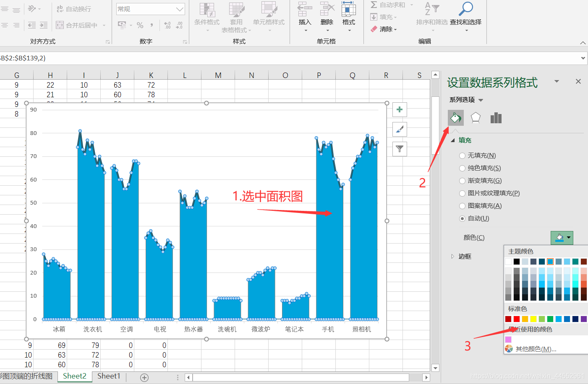Expand the 边框 section
Screen dimensions: 588x384
pos(453,256)
